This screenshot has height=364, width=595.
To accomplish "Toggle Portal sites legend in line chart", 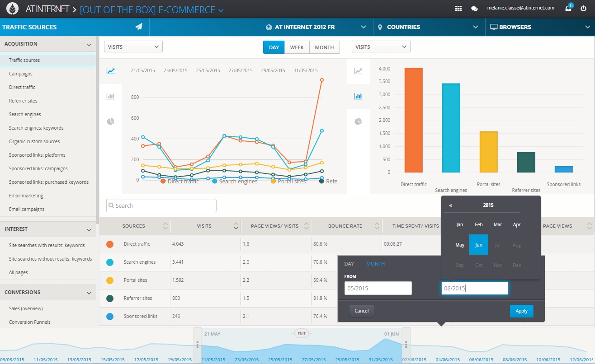I will [x=288, y=181].
